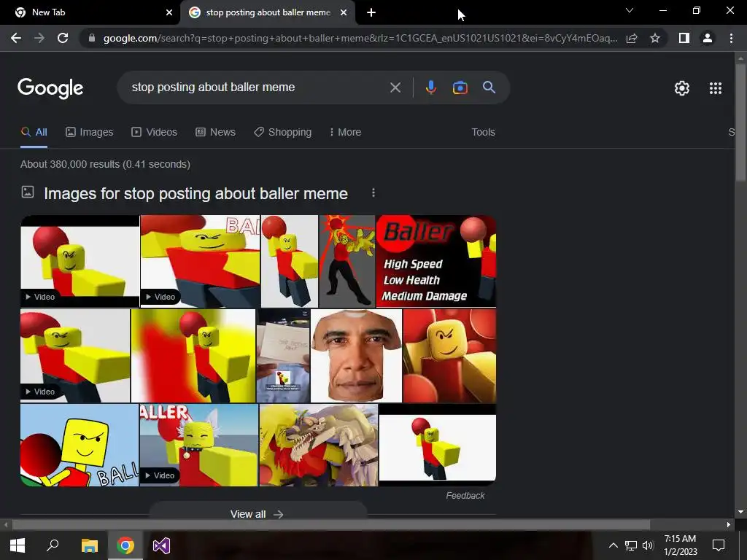Expand the More search categories
The height and width of the screenshot is (560, 747).
[x=345, y=133]
